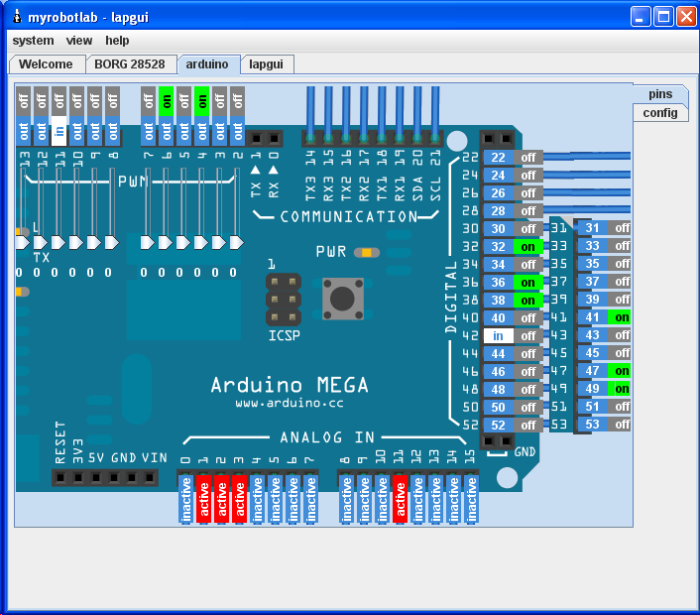Switch pin 13 out mode button
Viewport: 700px width, 615px height.
(x=24, y=131)
